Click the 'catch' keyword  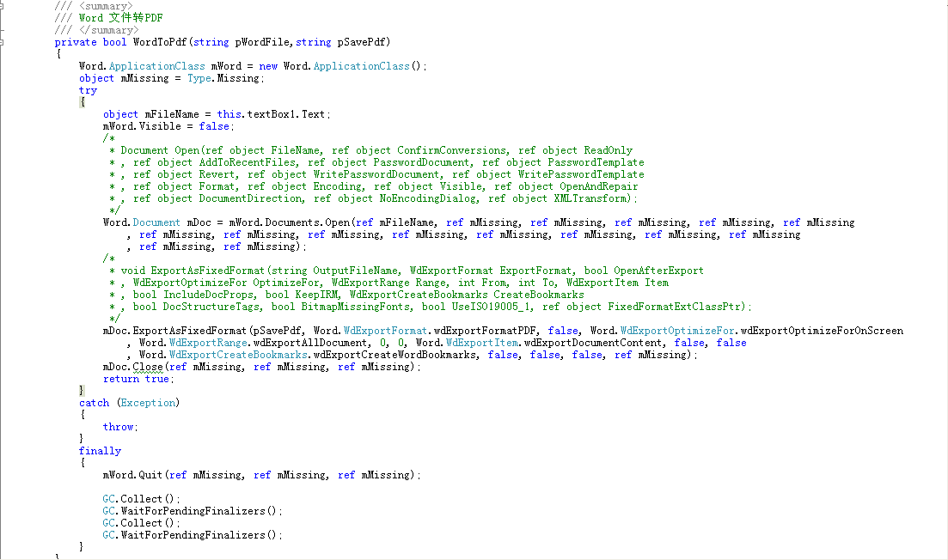[94, 403]
